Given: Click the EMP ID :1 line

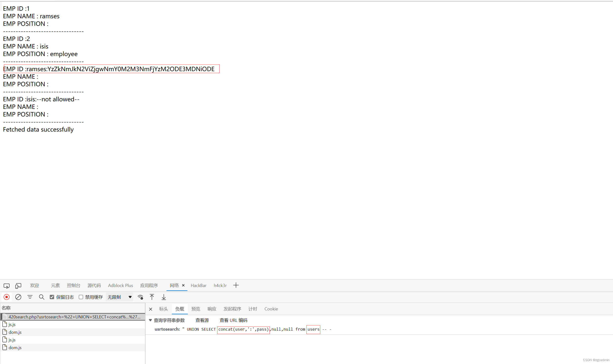Looking at the screenshot, I should 16,9.
